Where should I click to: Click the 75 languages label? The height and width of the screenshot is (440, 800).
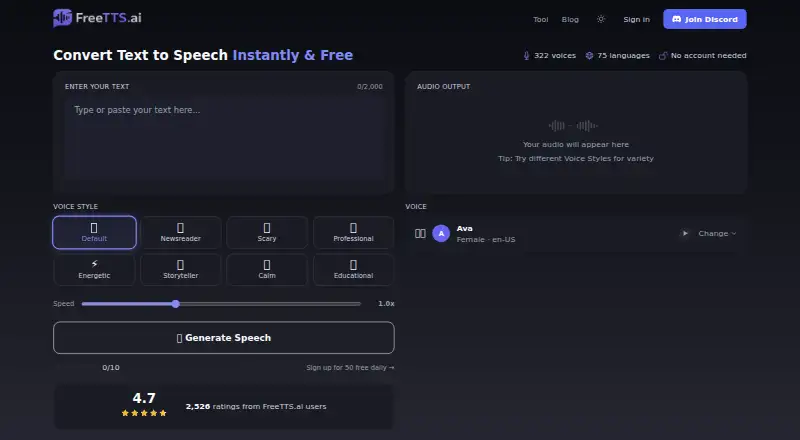tap(623, 56)
